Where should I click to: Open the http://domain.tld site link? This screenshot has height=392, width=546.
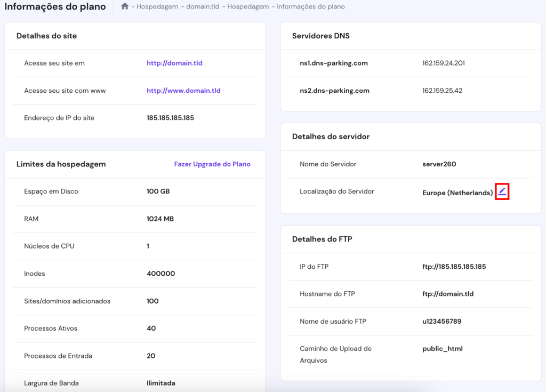tap(174, 62)
